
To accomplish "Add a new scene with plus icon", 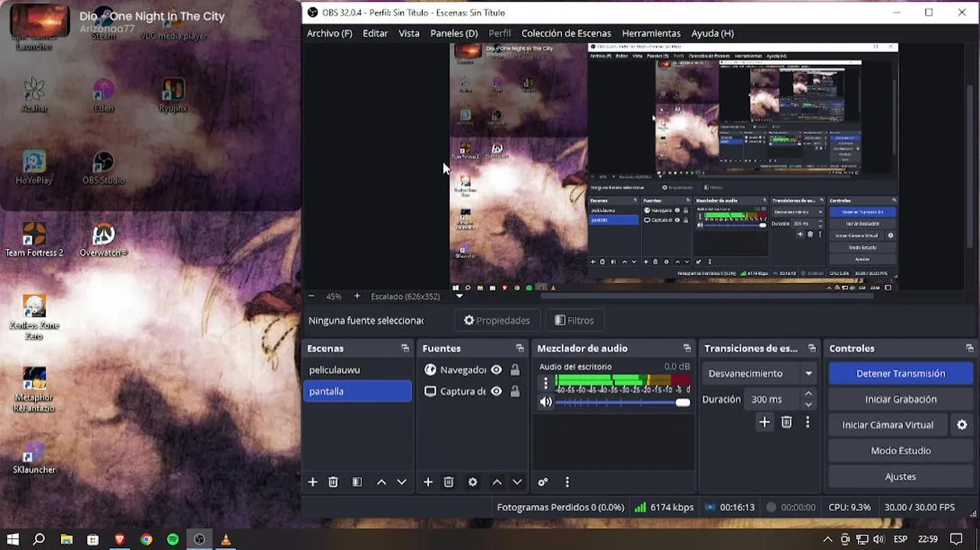I will click(312, 482).
